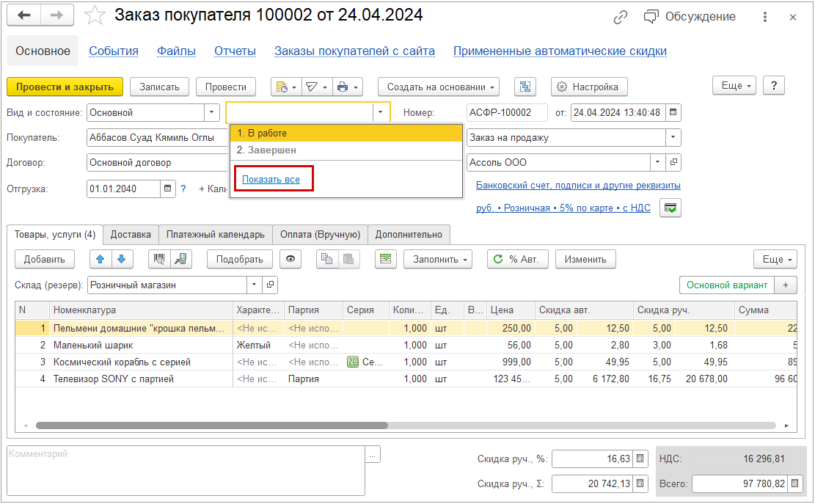
Task: Edit the Номер АСФР-100002 field
Action: point(507,112)
